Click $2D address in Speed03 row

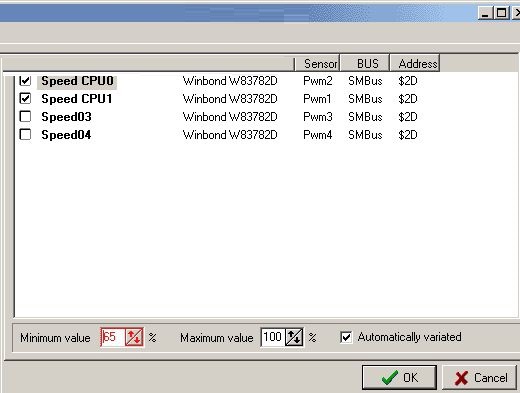point(408,117)
